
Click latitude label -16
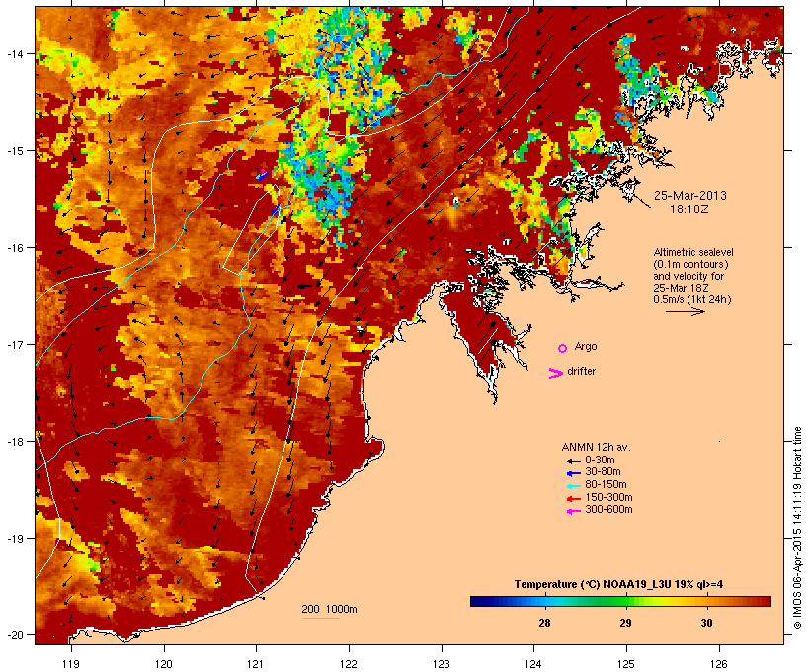[14, 248]
